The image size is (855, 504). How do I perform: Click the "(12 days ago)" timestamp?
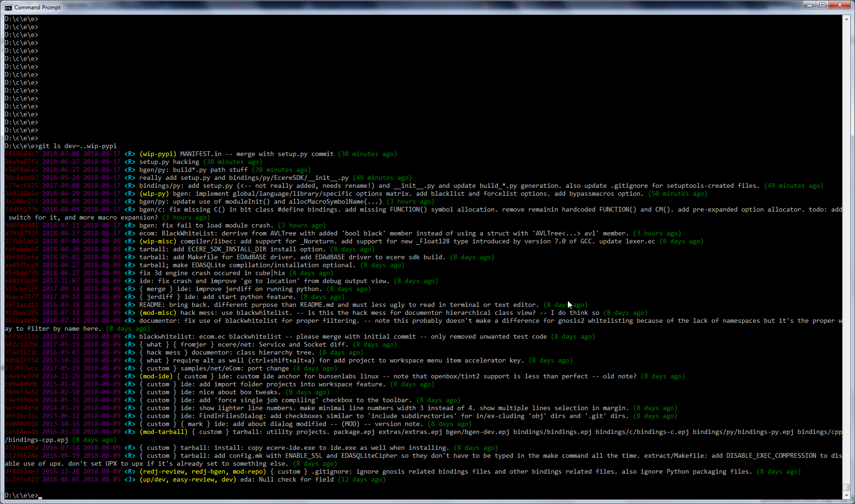pos(362,479)
